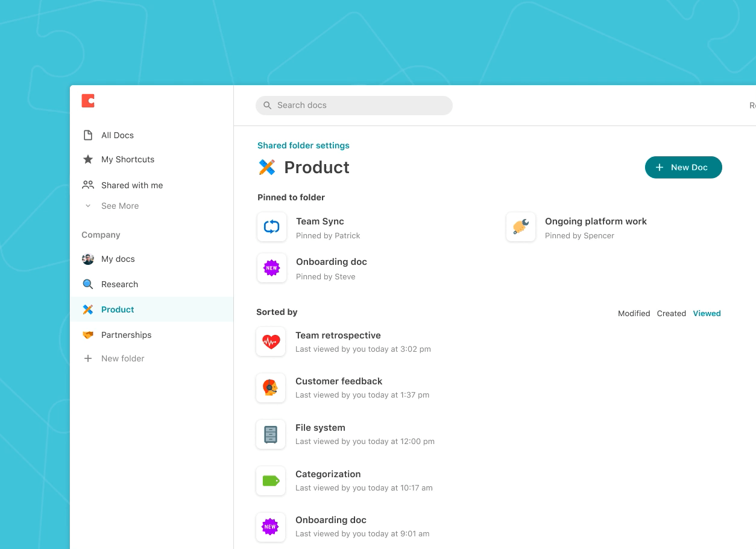
Task: Click the All Docs page icon
Action: coord(88,135)
